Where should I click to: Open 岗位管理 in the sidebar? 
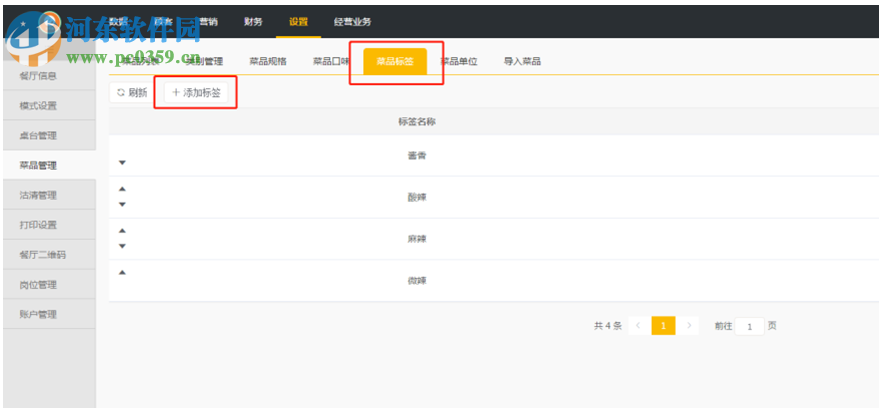(x=49, y=285)
